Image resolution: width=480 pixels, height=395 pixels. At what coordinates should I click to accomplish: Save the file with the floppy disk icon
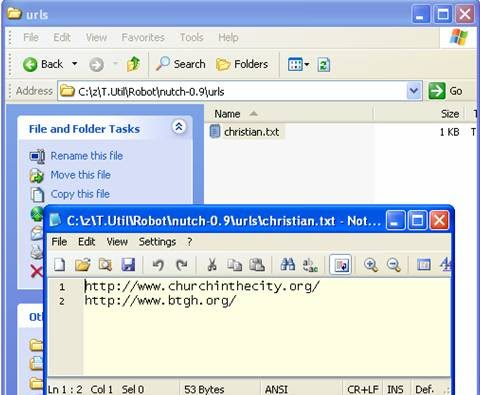click(x=128, y=265)
